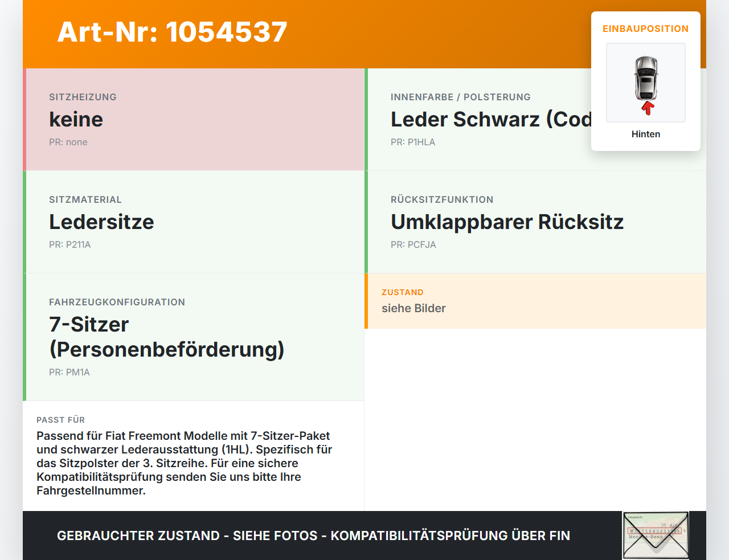The width and height of the screenshot is (729, 560).
Task: Click the 'Hinten' position label
Action: click(x=646, y=134)
